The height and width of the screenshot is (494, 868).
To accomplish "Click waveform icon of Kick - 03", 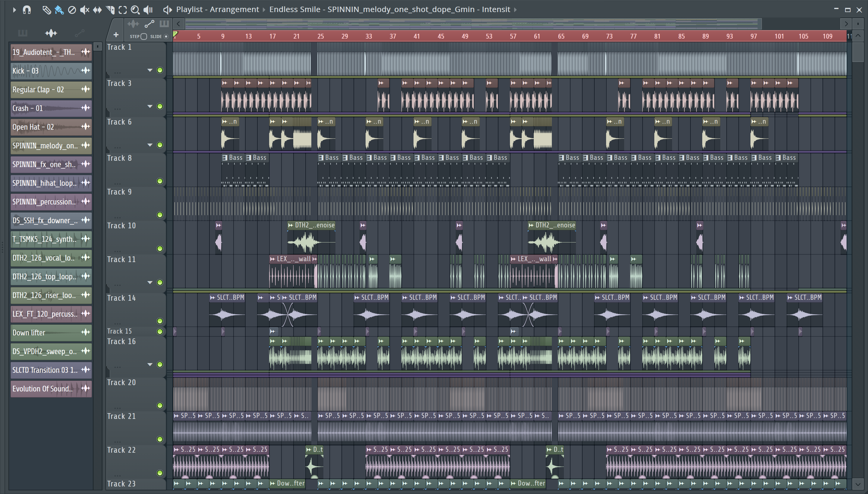I will 86,71.
